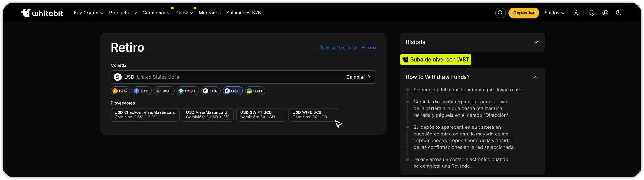
Task: Collapse the How to Withdraw Funds section
Action: point(536,77)
